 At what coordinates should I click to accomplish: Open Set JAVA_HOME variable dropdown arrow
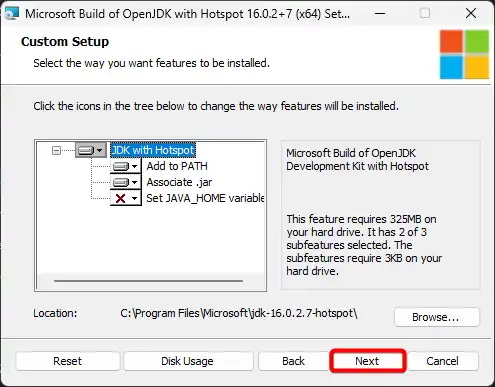(x=134, y=198)
